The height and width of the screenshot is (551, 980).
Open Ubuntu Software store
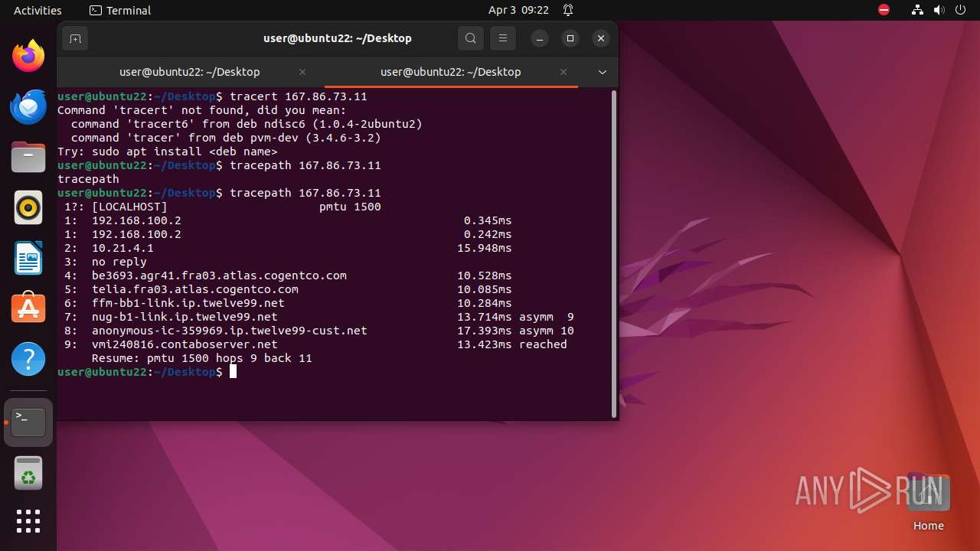pyautogui.click(x=28, y=308)
